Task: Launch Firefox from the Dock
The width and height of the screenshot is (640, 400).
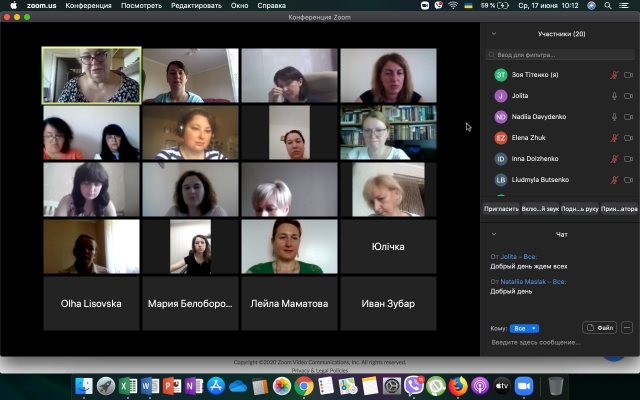Action: tap(458, 386)
